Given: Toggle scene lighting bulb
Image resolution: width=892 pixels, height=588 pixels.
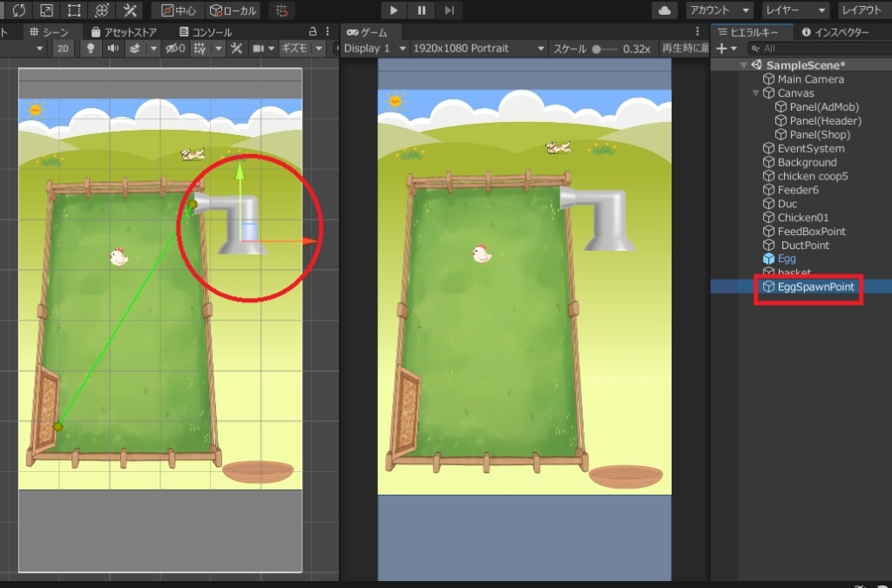Looking at the screenshot, I should pyautogui.click(x=91, y=49).
